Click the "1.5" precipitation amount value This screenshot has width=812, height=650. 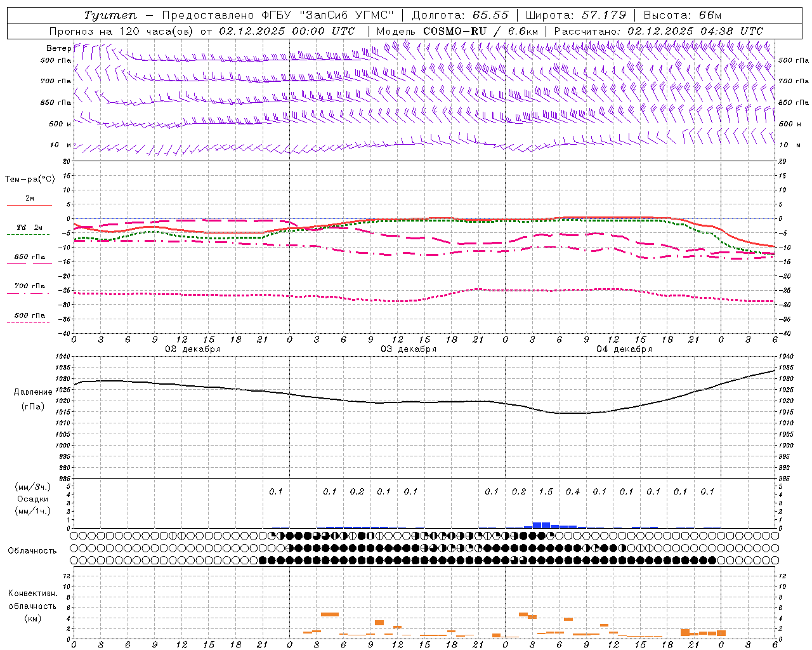(x=546, y=491)
